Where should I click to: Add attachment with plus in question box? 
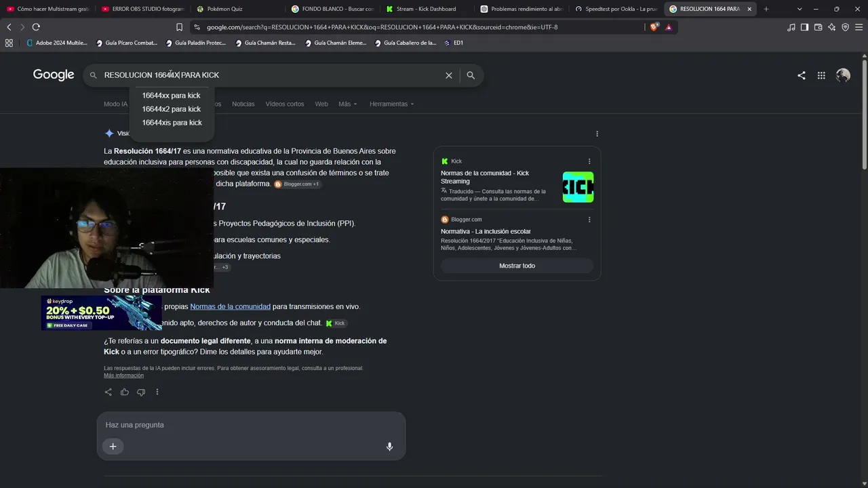[x=113, y=446]
